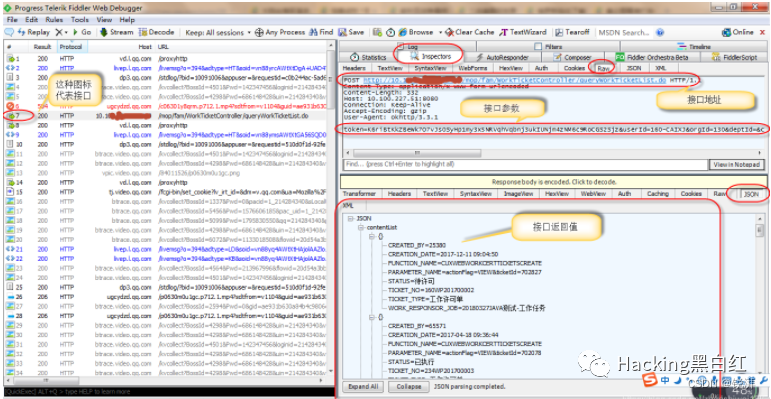Click Tearoff toolbar button
The width and height of the screenshot is (771, 399).
[x=572, y=32]
